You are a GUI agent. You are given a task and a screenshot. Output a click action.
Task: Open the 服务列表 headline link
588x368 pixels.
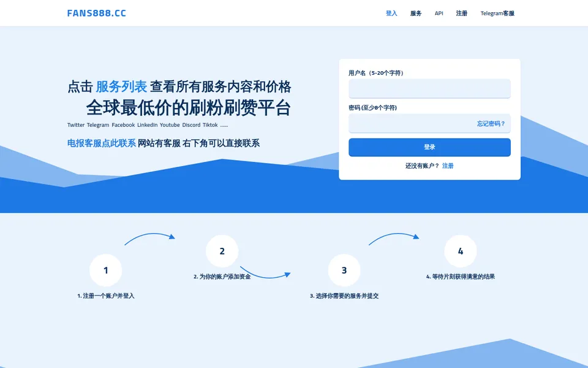tap(121, 86)
